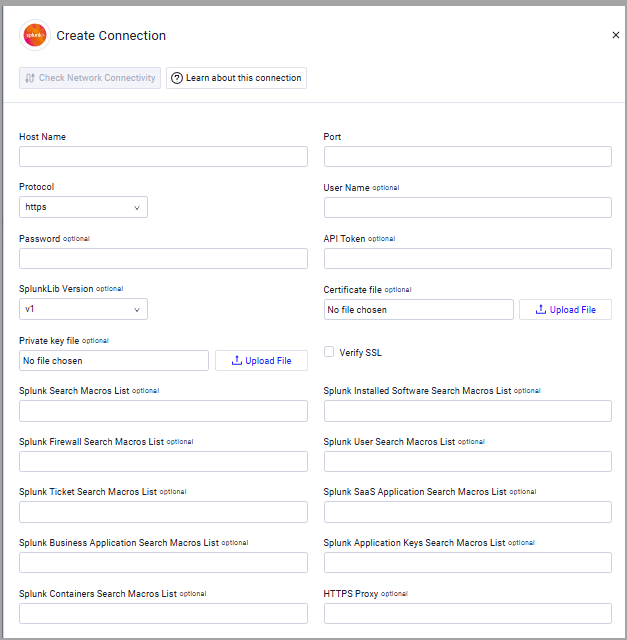This screenshot has width=627, height=640.
Task: Select Splunk User Search Macros List field
Action: pyautogui.click(x=468, y=462)
